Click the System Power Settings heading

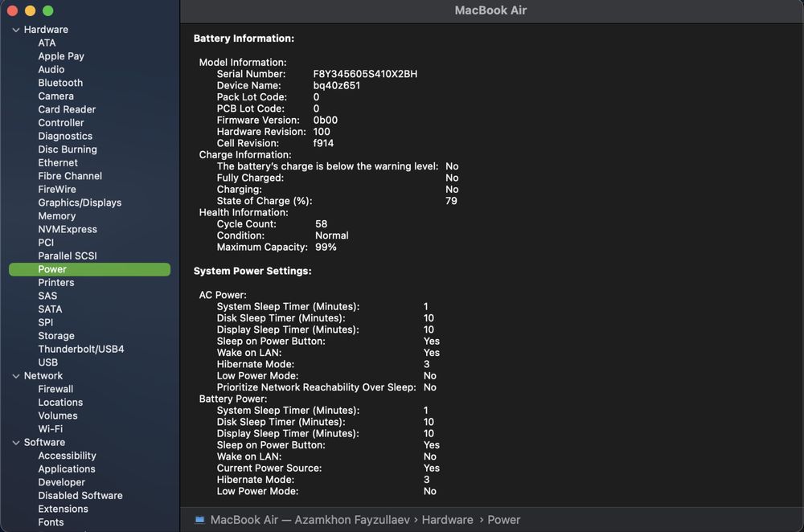coord(252,271)
